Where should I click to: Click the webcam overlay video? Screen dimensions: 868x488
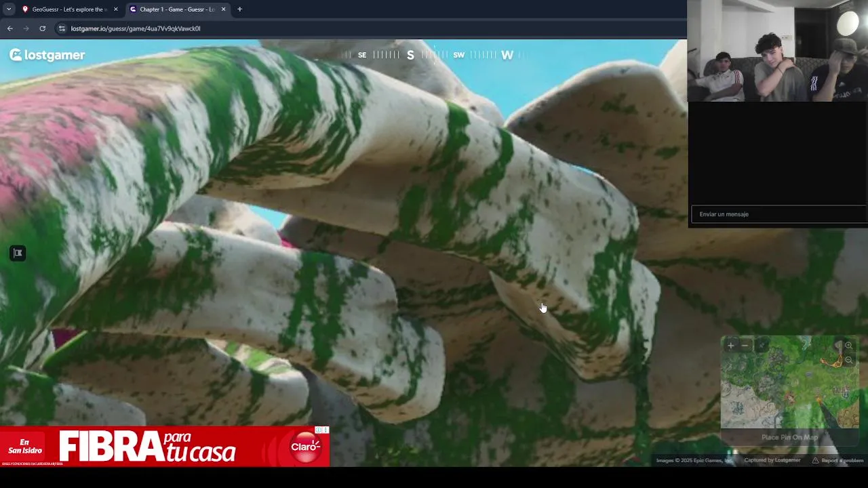point(777,51)
